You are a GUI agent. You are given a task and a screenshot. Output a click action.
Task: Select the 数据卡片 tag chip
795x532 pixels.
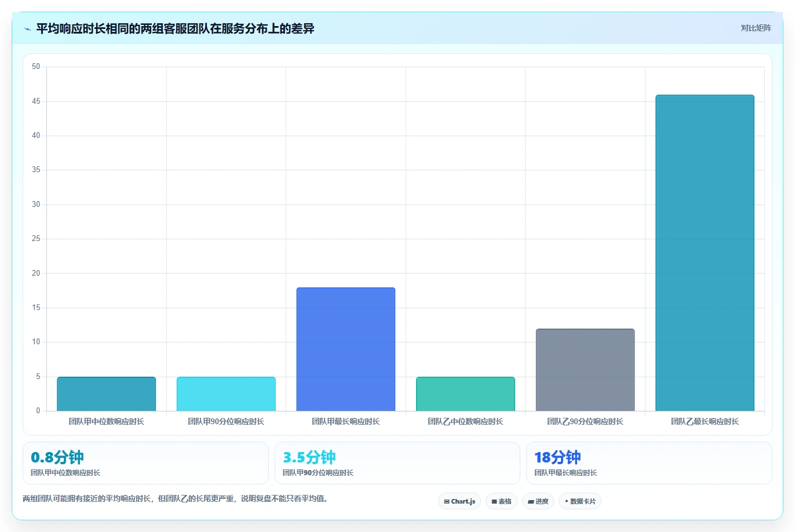[579, 501]
